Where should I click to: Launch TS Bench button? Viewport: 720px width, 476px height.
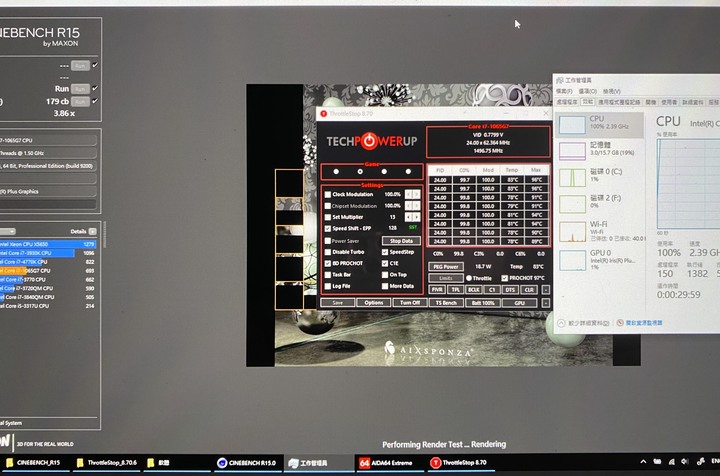[446, 303]
